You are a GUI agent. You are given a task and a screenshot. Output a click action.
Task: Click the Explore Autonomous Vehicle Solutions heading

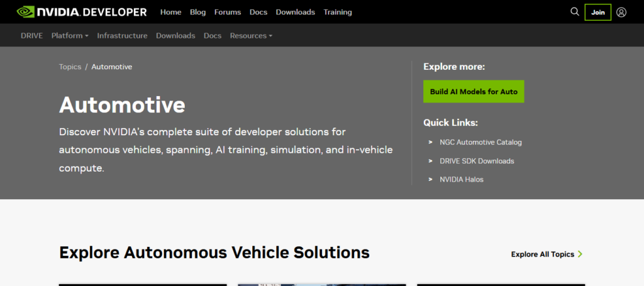click(214, 252)
